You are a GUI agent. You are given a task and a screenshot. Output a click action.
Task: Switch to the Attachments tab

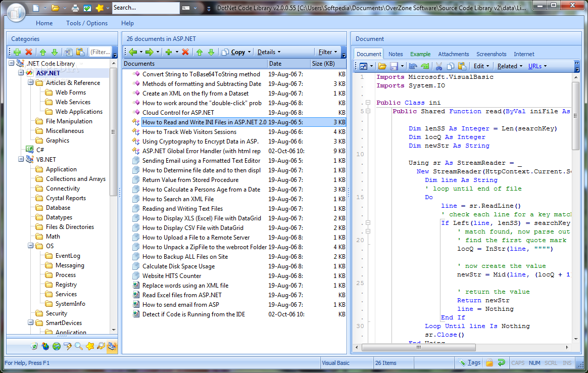(453, 54)
